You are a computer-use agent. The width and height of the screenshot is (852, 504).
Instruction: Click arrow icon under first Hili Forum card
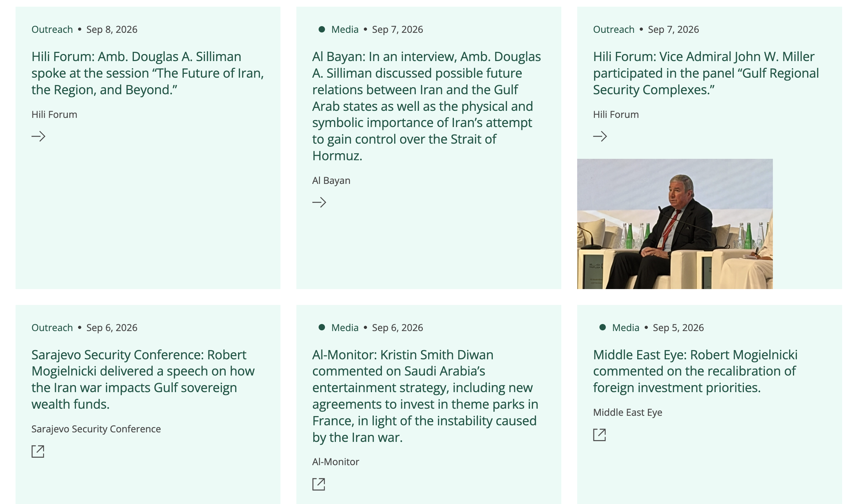(39, 136)
